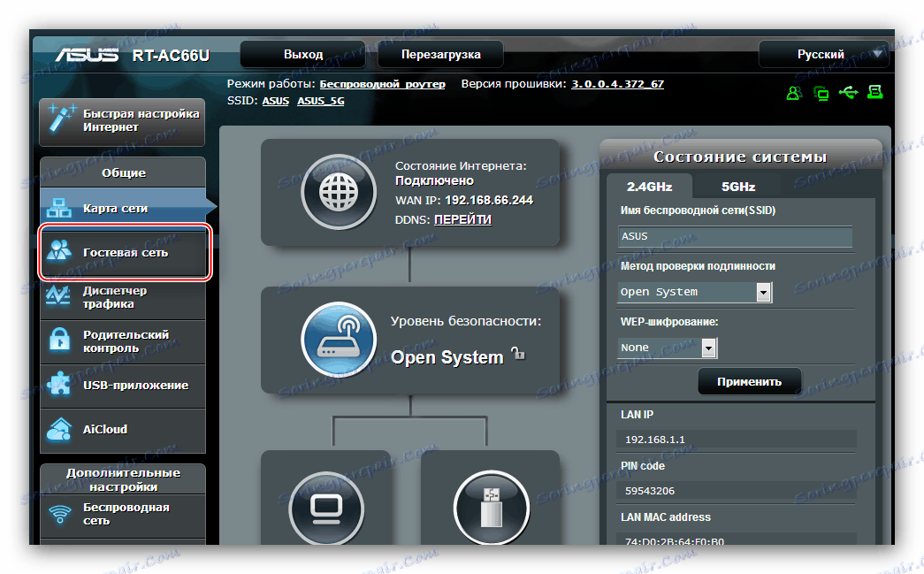
Task: Open the Open System authentication dropdown
Action: click(x=694, y=292)
